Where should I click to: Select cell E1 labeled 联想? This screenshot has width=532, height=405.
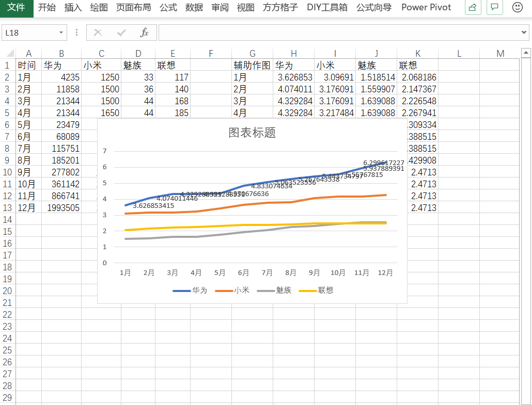click(173, 65)
